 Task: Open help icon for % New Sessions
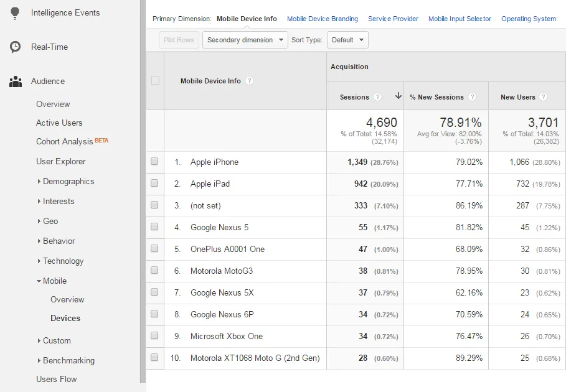click(x=472, y=97)
